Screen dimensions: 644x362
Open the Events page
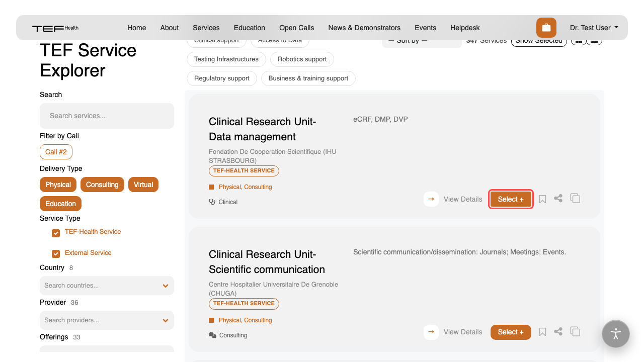426,28
